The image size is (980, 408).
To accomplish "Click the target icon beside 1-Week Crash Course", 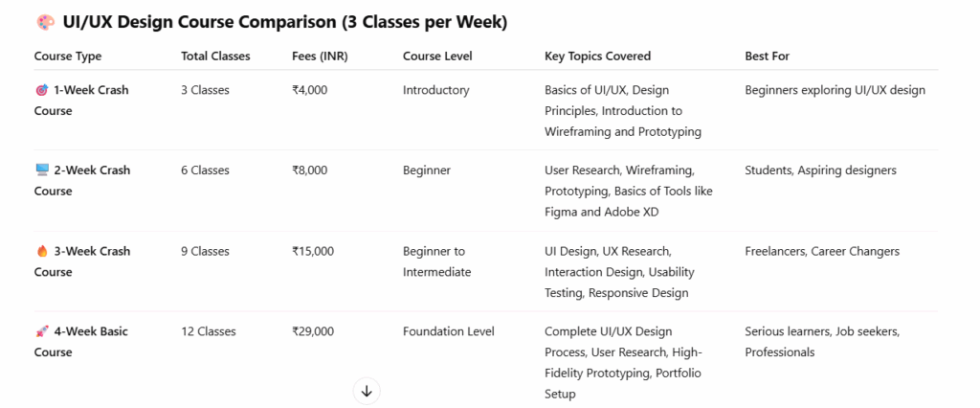I will coord(40,90).
